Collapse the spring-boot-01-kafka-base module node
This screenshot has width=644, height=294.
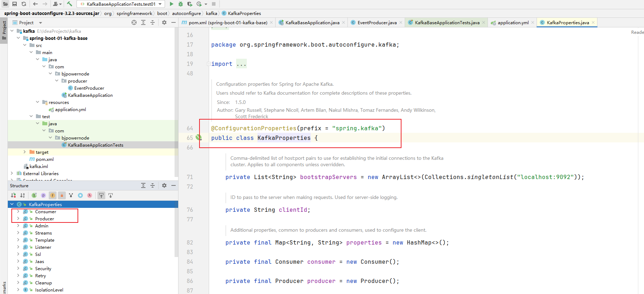(18, 38)
